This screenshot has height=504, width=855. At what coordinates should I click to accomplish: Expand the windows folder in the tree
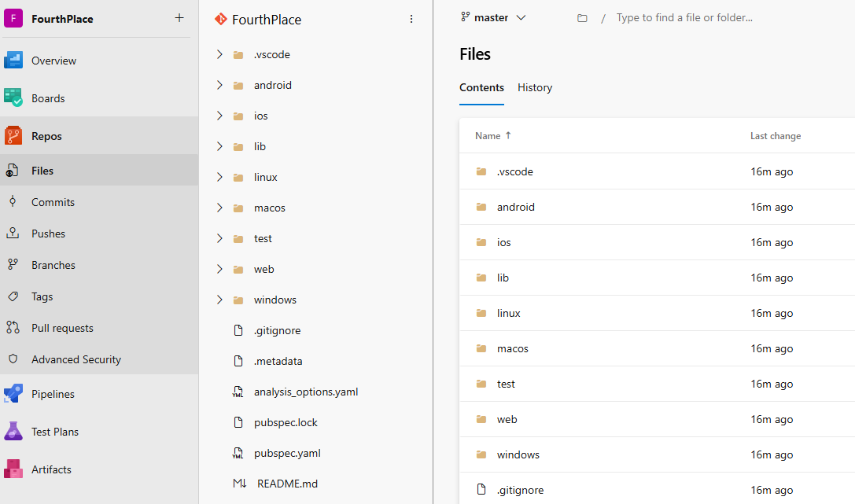click(x=219, y=300)
